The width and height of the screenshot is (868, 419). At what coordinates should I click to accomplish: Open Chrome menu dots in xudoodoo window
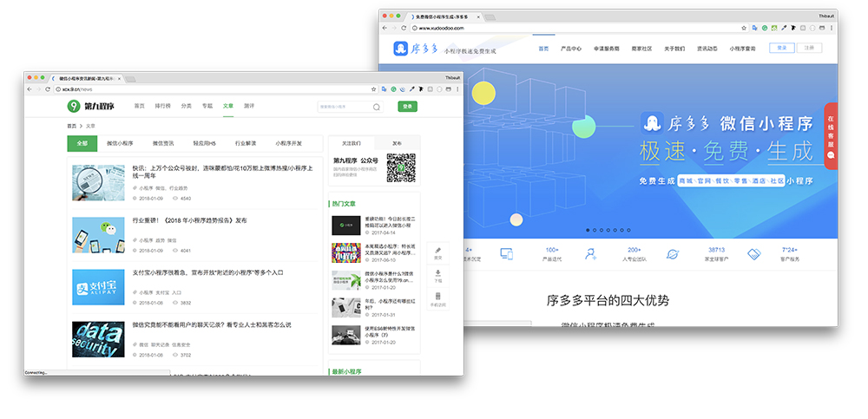832,28
